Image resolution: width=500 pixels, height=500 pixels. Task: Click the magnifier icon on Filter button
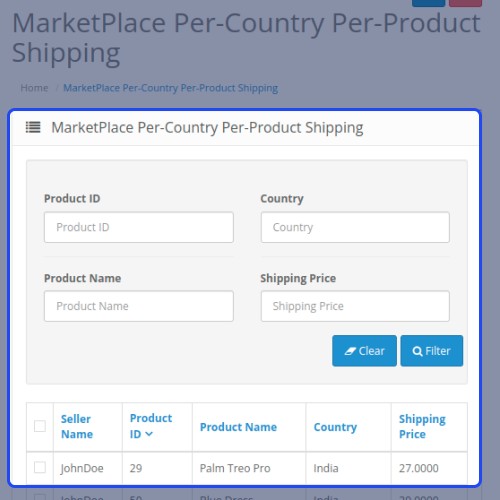(x=417, y=351)
